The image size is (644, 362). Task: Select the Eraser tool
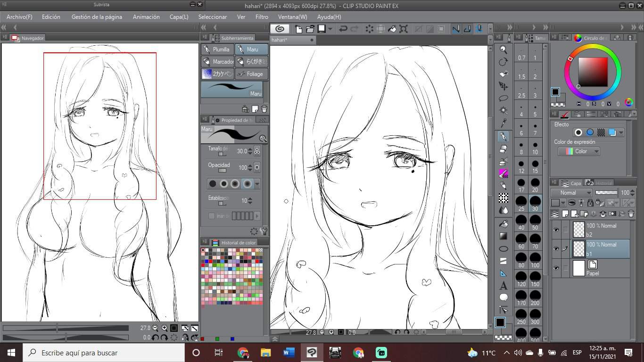[x=504, y=149]
